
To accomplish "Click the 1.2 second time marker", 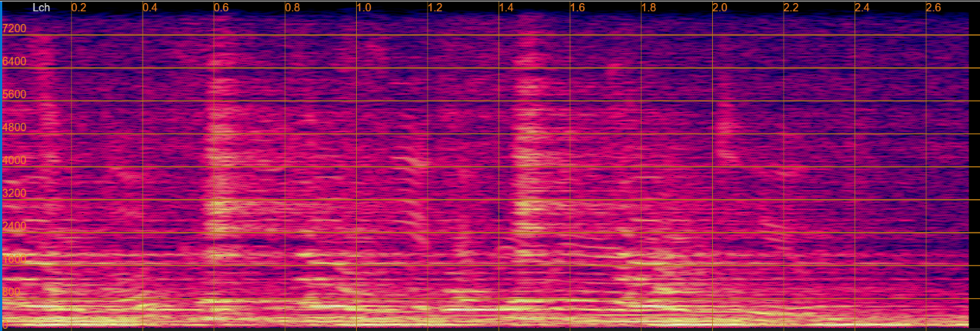I will coord(434,7).
